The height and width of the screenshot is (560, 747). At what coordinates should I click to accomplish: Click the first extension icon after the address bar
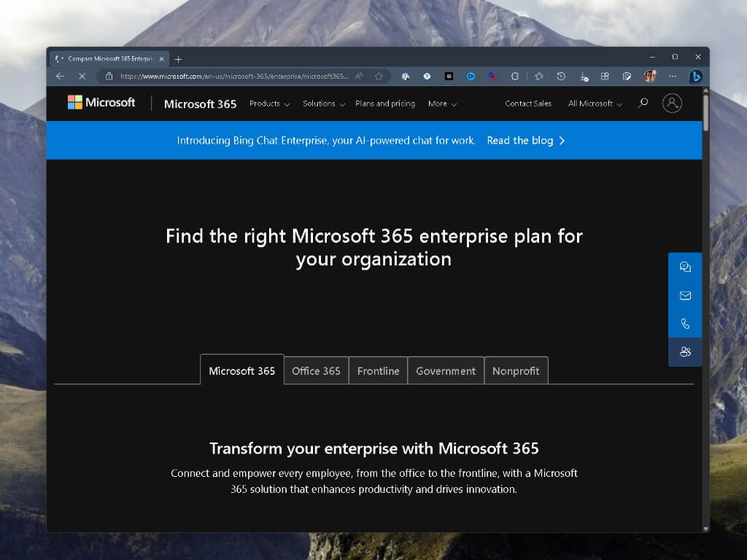(x=406, y=76)
